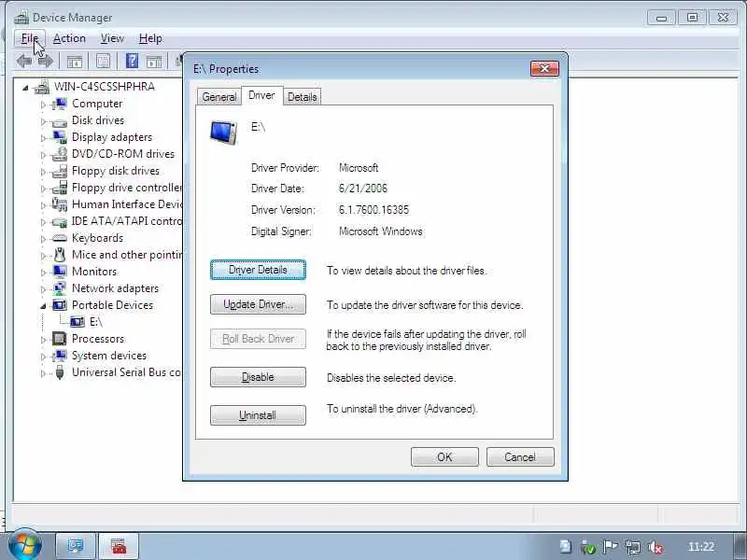Select the Computer device icon
The width and height of the screenshot is (747, 560).
(60, 104)
